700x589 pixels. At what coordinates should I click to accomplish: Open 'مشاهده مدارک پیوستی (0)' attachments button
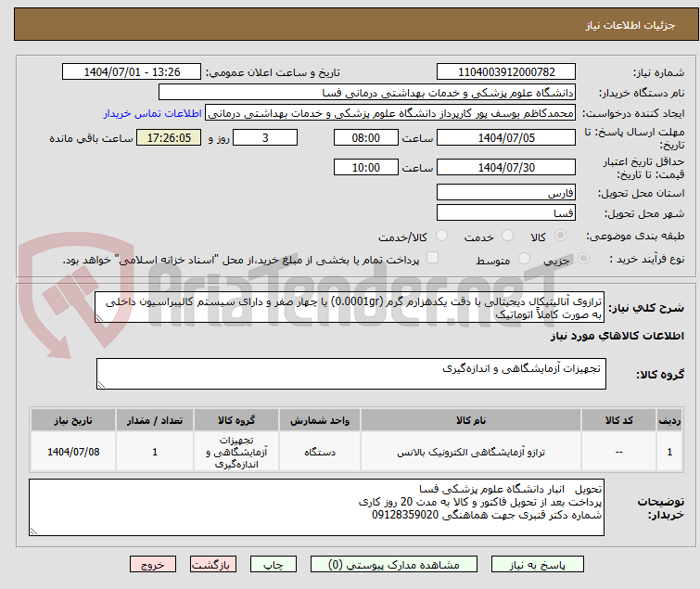coord(393,565)
